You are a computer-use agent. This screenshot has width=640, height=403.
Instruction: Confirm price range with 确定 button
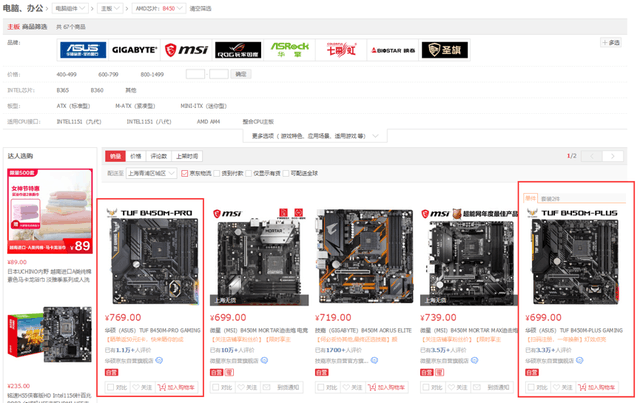coord(241,74)
